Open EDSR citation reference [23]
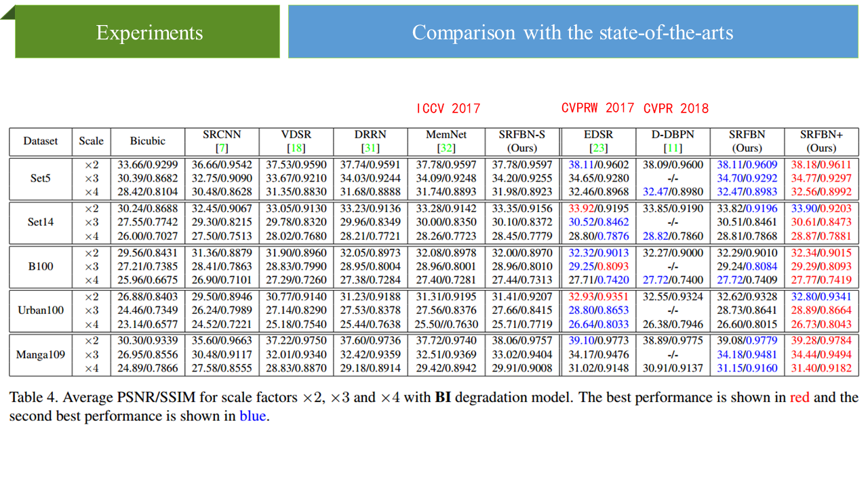868x488 pixels. click(598, 148)
